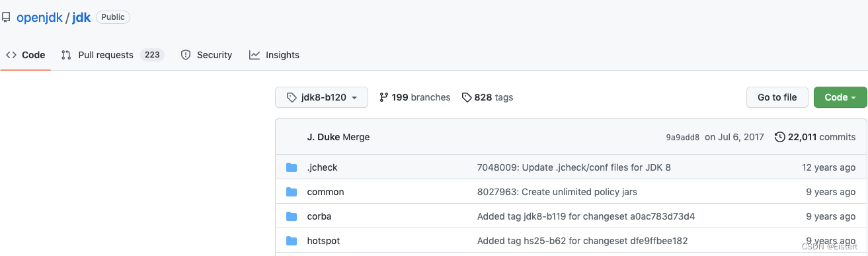Open commit 7048009 Update .jcheck/conf files
The height and width of the screenshot is (256, 868).
pyautogui.click(x=574, y=167)
